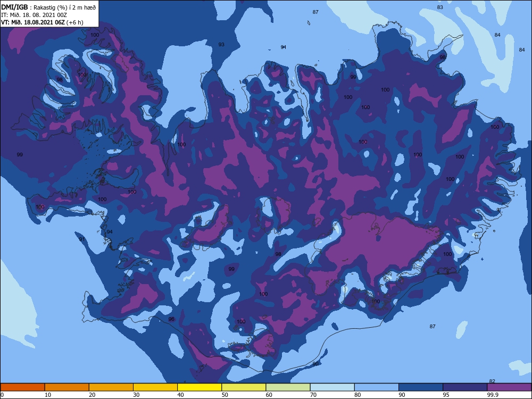Screen dimensions: 532x399
Task: Select the pale blue 70–80 legend swatch
Action: pyautogui.click(x=332, y=387)
